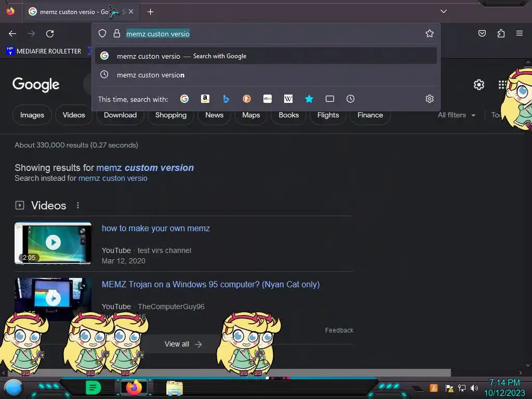
Task: Filter results by Images
Action: coord(32,115)
